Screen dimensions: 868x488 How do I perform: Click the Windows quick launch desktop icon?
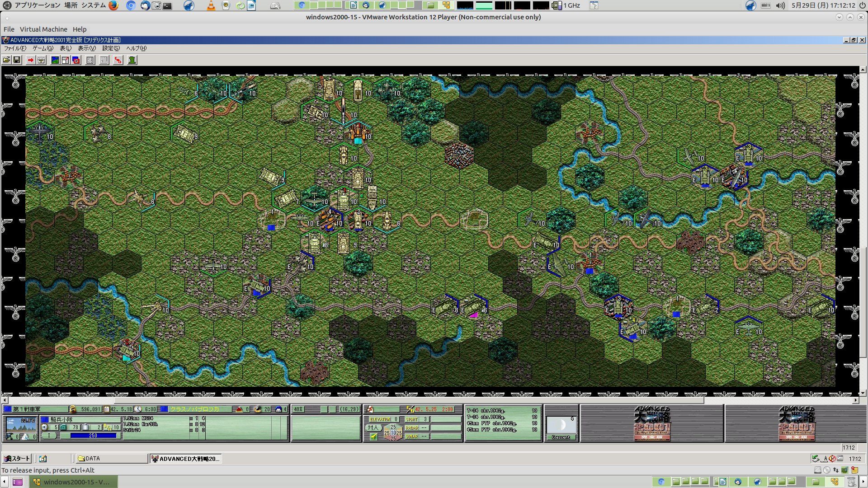[43, 459]
